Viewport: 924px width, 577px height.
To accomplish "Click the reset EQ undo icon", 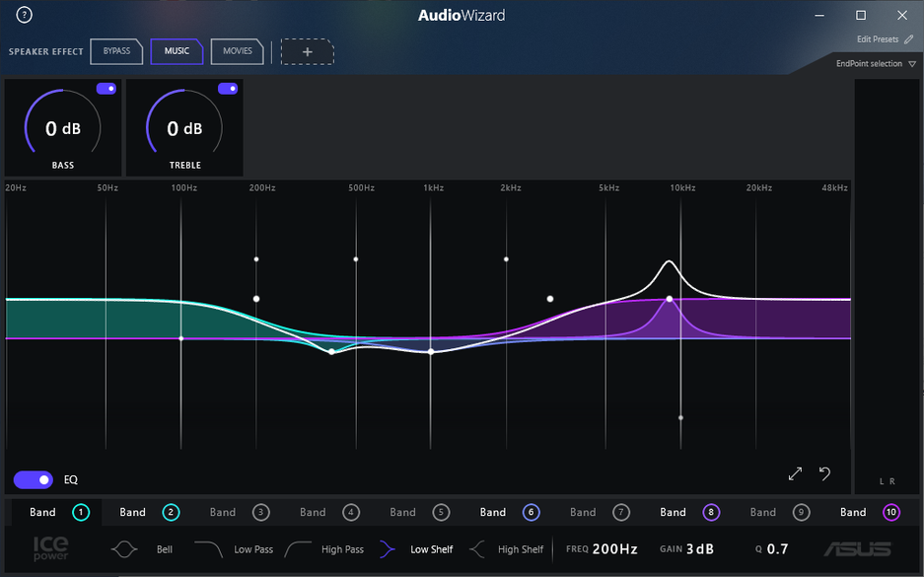I will click(x=825, y=473).
